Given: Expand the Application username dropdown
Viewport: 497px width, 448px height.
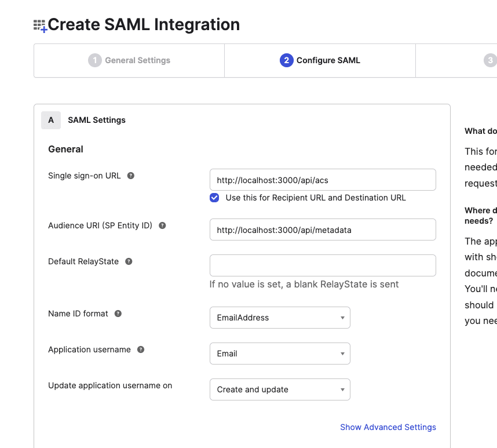Looking at the screenshot, I should [280, 354].
